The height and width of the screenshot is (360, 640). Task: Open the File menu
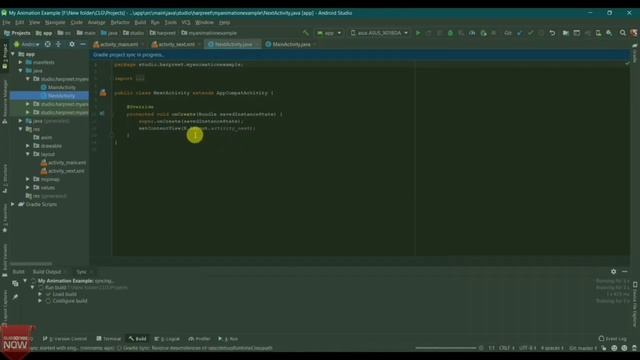[6, 22]
